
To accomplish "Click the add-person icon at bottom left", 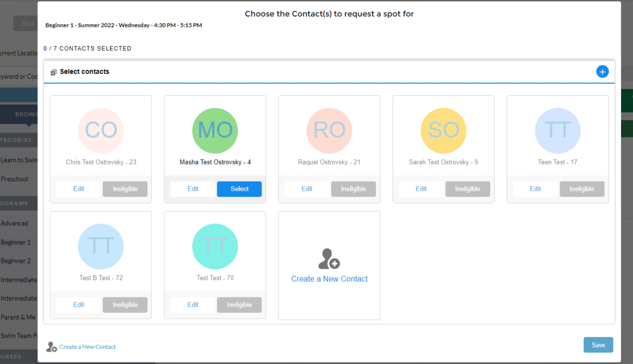I will 51,347.
